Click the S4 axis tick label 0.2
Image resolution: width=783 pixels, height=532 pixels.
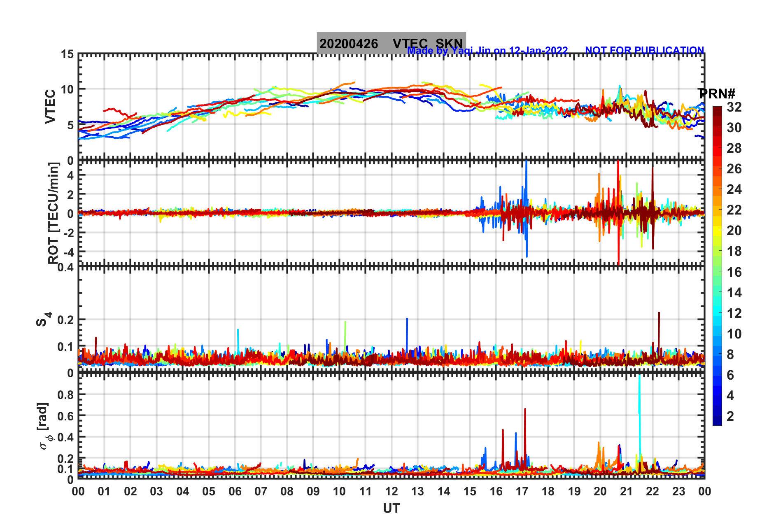click(x=66, y=320)
